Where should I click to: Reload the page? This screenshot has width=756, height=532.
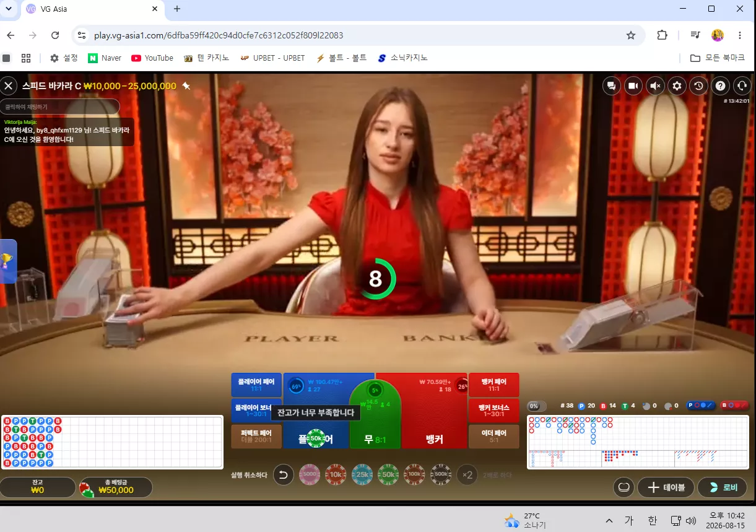point(55,35)
